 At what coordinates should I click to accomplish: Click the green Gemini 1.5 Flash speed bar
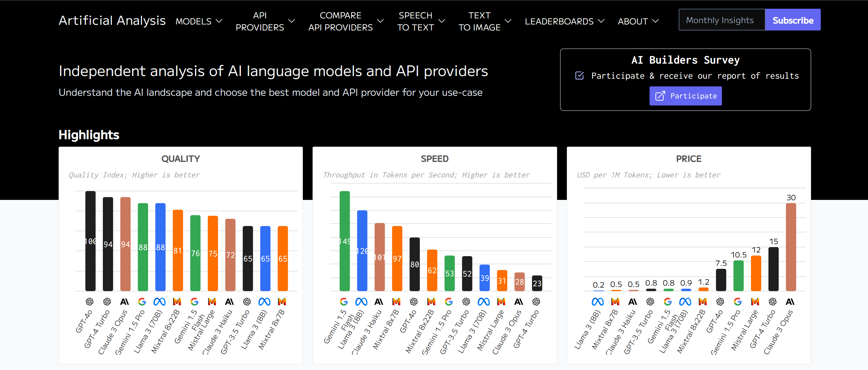tap(344, 240)
